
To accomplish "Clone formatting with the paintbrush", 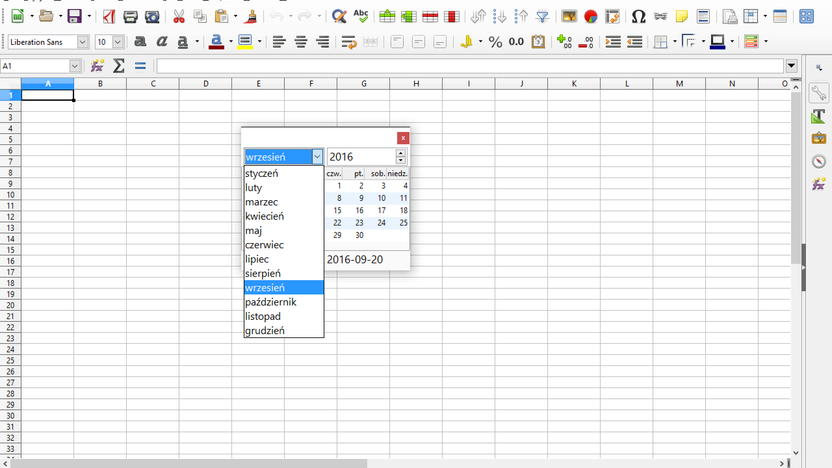I will tap(251, 16).
